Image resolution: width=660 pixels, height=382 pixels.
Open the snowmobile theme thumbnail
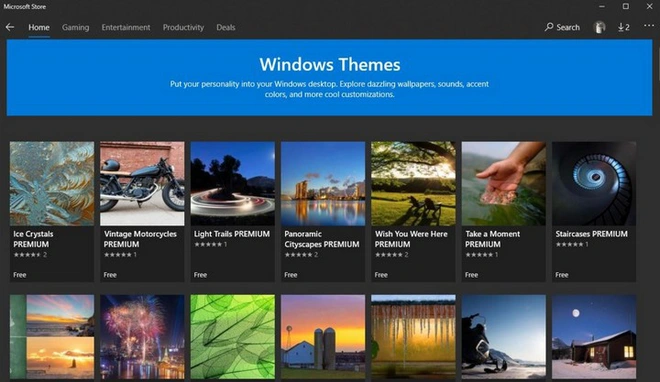click(x=504, y=337)
